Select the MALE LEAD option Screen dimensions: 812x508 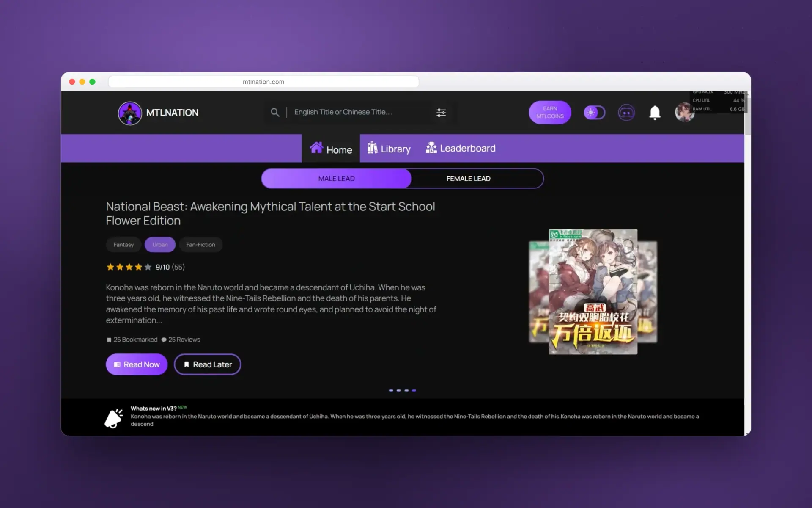point(336,179)
